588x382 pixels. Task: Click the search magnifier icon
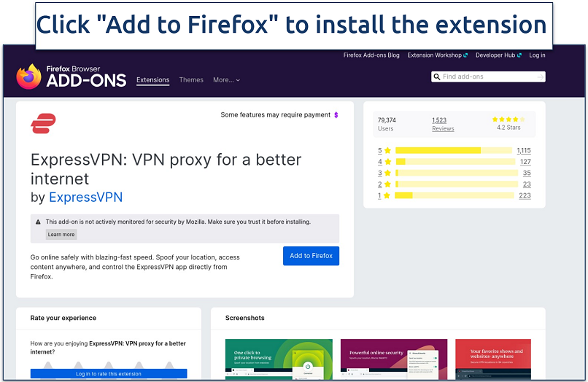pyautogui.click(x=436, y=77)
